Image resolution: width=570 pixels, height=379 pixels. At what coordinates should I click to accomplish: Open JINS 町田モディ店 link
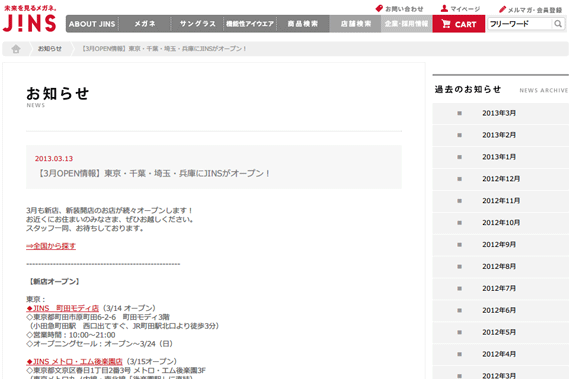pyautogui.click(x=63, y=308)
